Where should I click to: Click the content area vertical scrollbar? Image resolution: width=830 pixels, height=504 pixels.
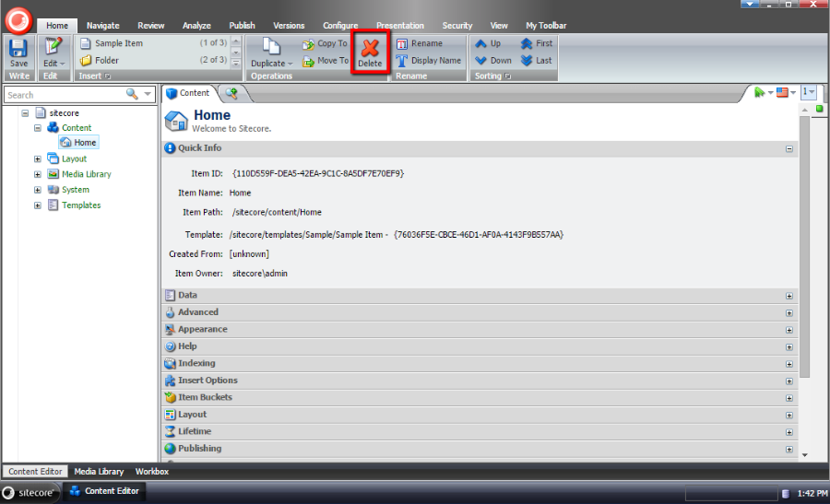point(804,246)
